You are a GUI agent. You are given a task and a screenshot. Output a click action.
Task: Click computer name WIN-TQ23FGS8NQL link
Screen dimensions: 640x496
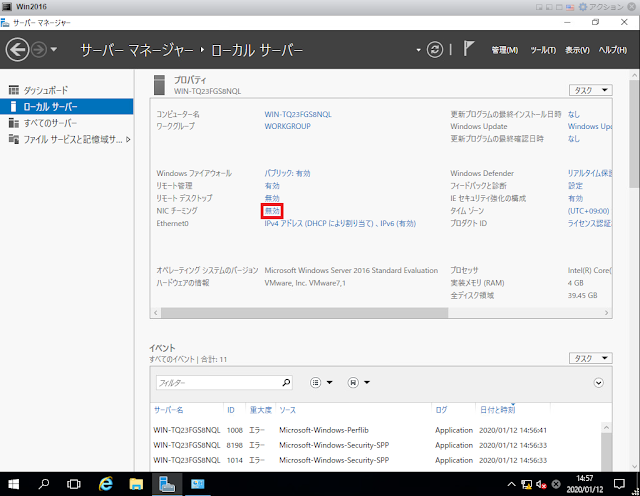(x=298, y=114)
